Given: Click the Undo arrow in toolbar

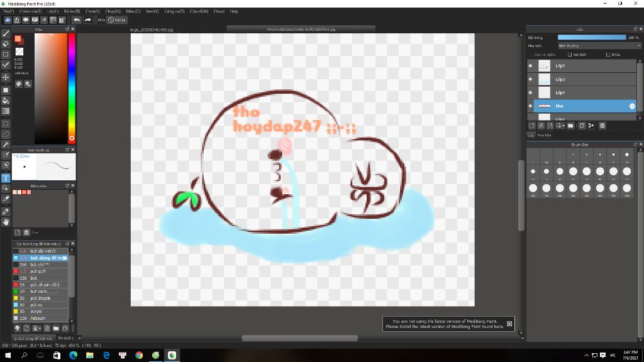Looking at the screenshot, I should coord(77,19).
